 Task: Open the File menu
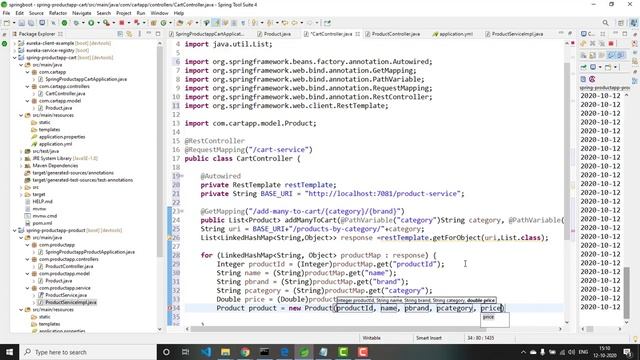(7, 13)
